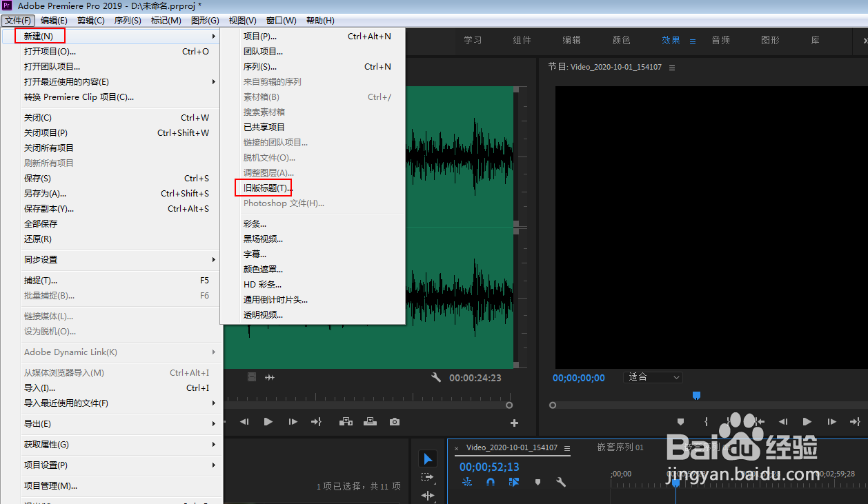The image size is (868, 504).
Task: Open source monitor wrench settings
Action: (436, 377)
